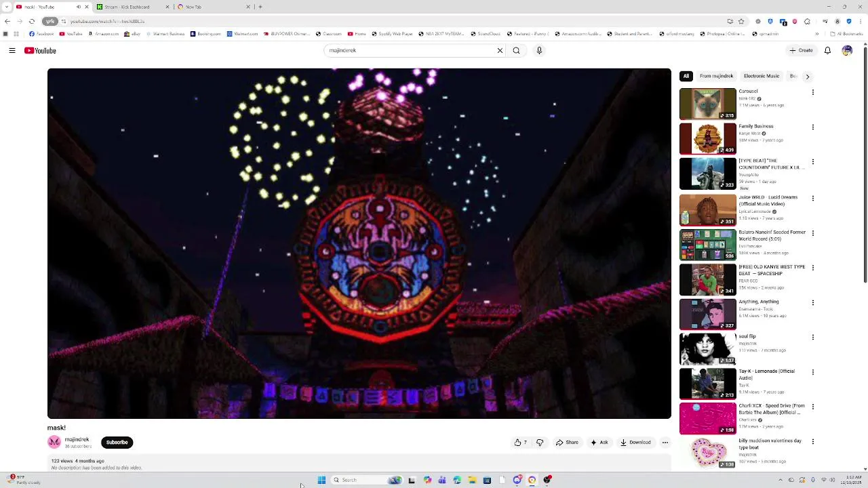
Task: Close the mask! - YouTube tab
Action: tap(86, 7)
